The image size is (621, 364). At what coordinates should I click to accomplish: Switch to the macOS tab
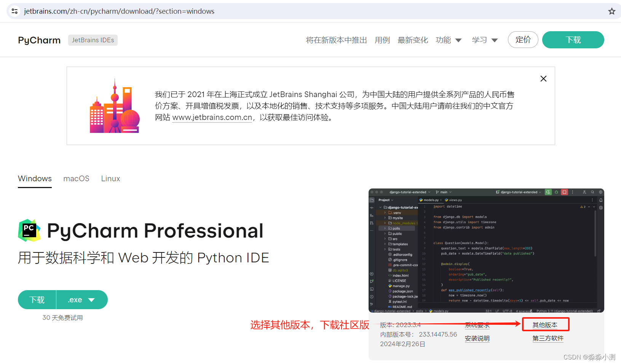click(76, 179)
